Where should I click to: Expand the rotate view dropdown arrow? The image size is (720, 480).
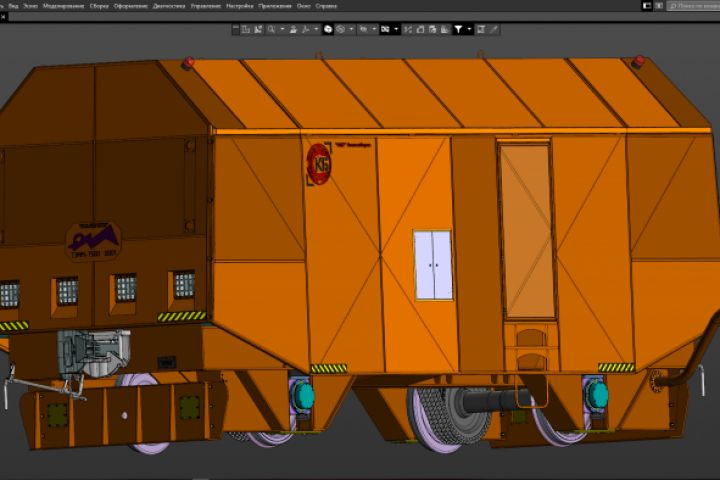click(316, 29)
